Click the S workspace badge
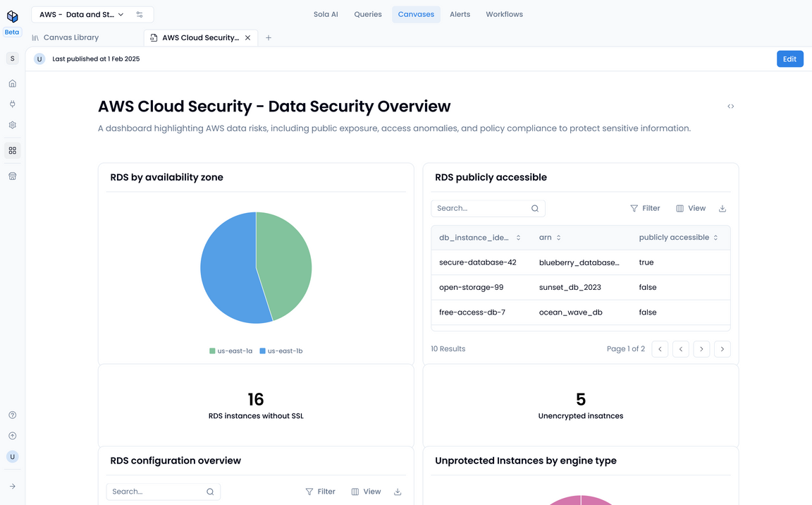The image size is (812, 505). pos(13,59)
